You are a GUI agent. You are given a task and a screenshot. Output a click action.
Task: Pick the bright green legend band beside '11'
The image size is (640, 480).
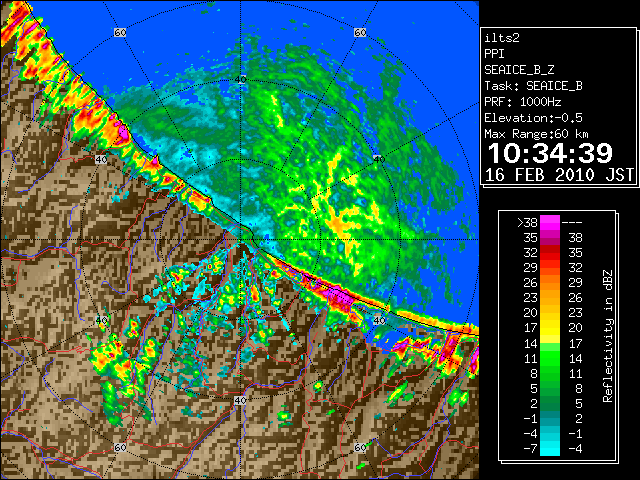[550, 358]
